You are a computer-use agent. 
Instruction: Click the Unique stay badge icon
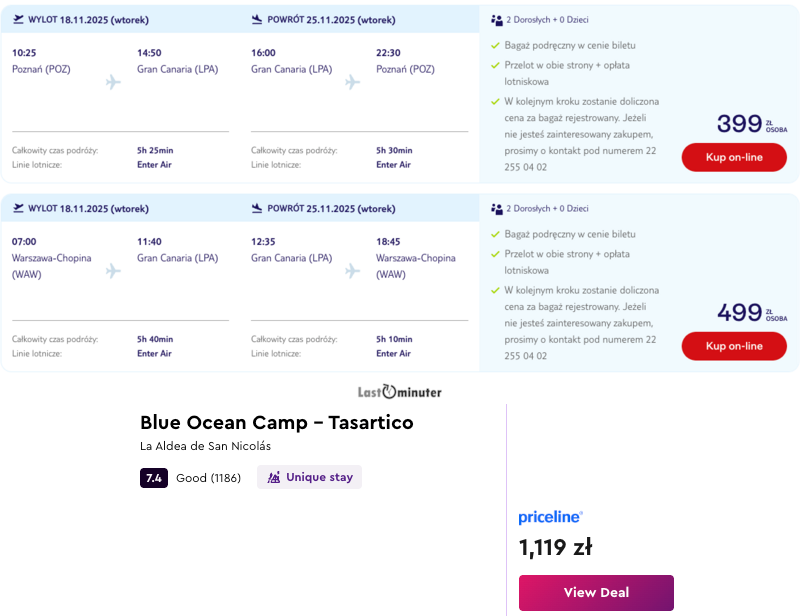(274, 478)
